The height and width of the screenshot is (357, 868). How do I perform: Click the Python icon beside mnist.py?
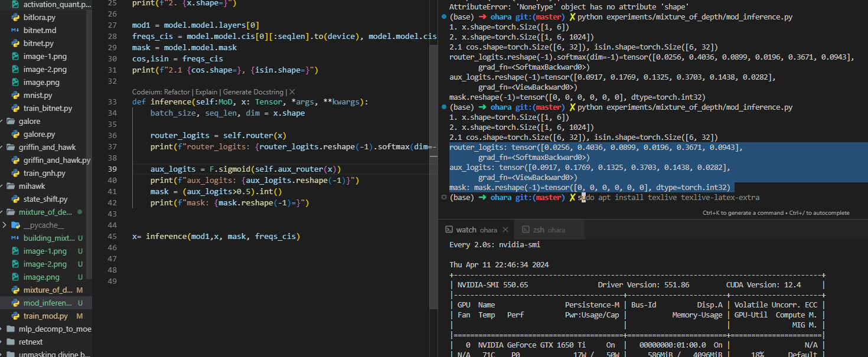(15, 95)
